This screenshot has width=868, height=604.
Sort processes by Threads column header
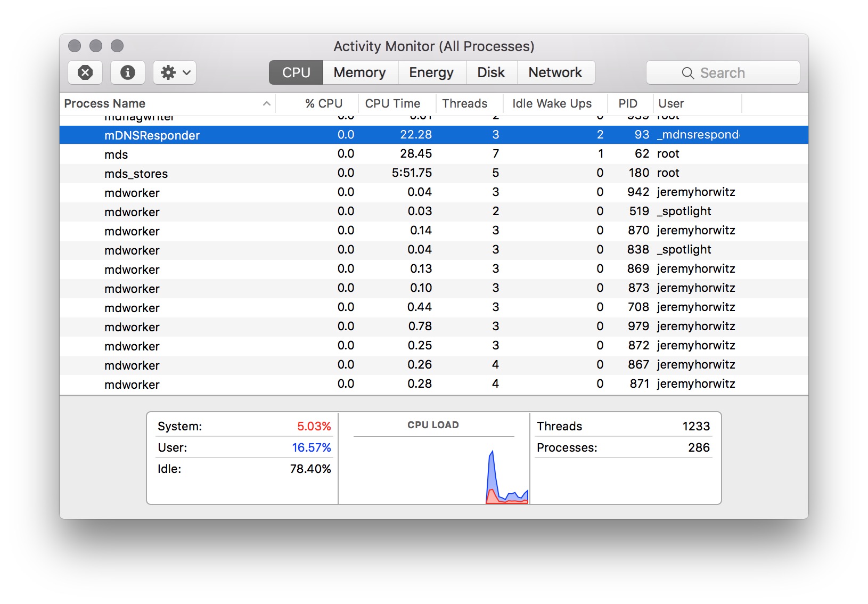[464, 104]
